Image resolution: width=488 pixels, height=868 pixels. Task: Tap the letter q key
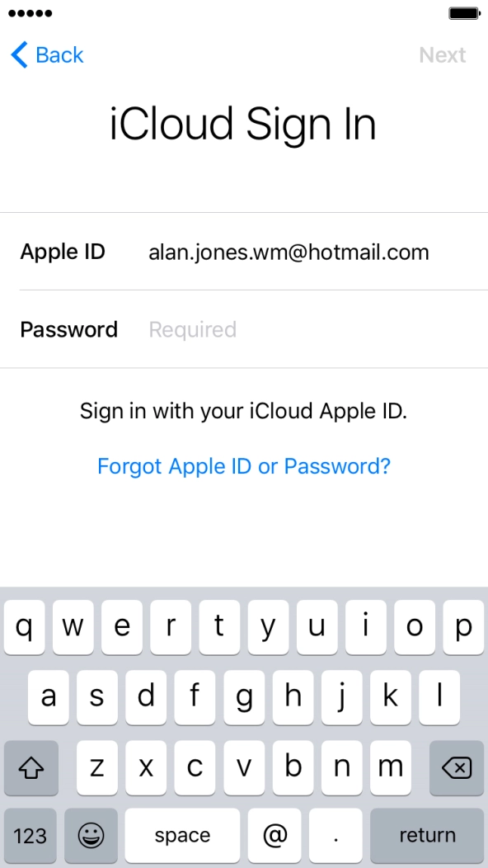pos(24,627)
